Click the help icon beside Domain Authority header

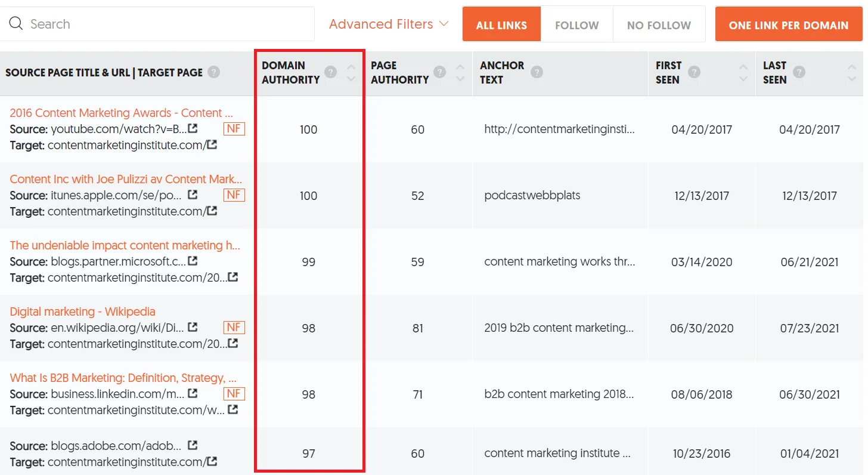pyautogui.click(x=330, y=72)
